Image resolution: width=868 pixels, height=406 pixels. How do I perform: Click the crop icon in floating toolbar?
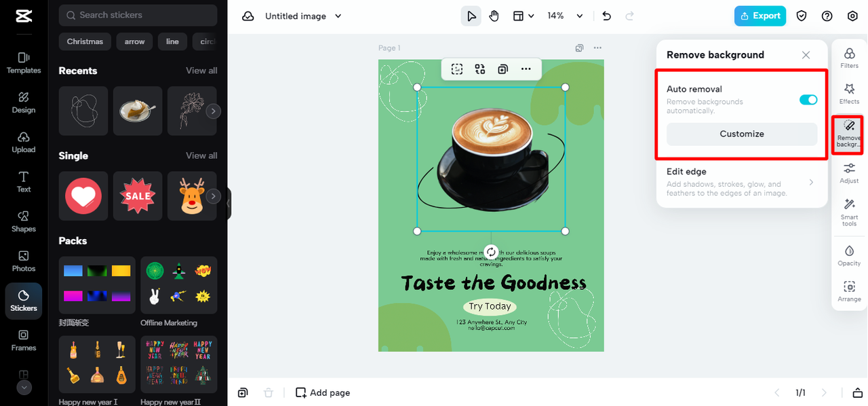click(457, 69)
